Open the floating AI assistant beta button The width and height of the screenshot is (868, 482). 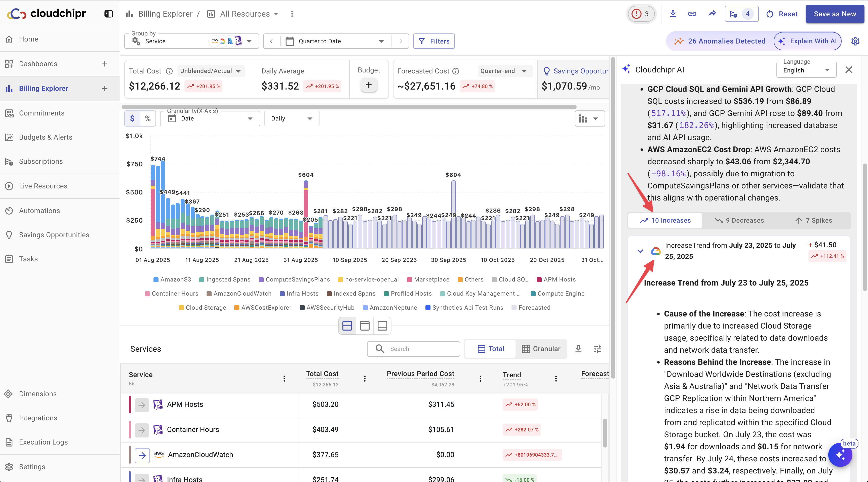pos(840,455)
